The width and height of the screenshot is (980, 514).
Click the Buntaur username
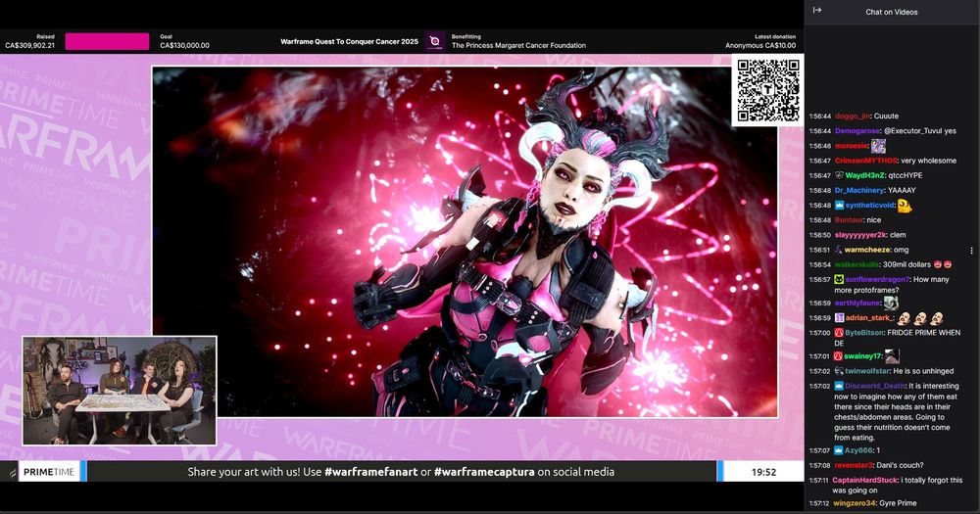(x=849, y=220)
